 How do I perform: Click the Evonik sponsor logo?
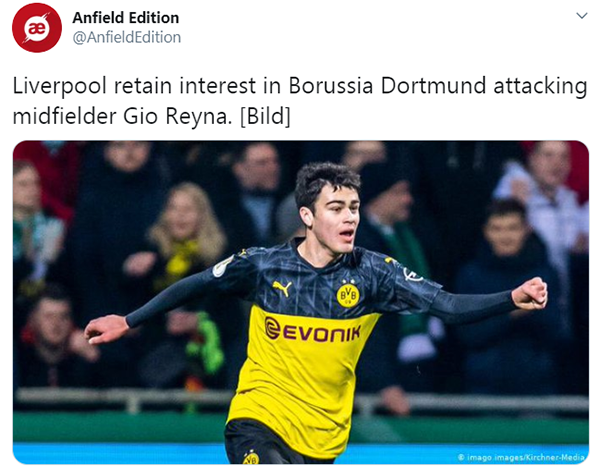click(313, 331)
